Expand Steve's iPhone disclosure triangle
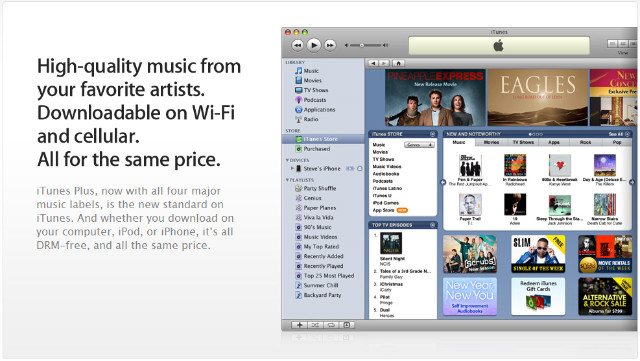640x361 pixels. 292,168
